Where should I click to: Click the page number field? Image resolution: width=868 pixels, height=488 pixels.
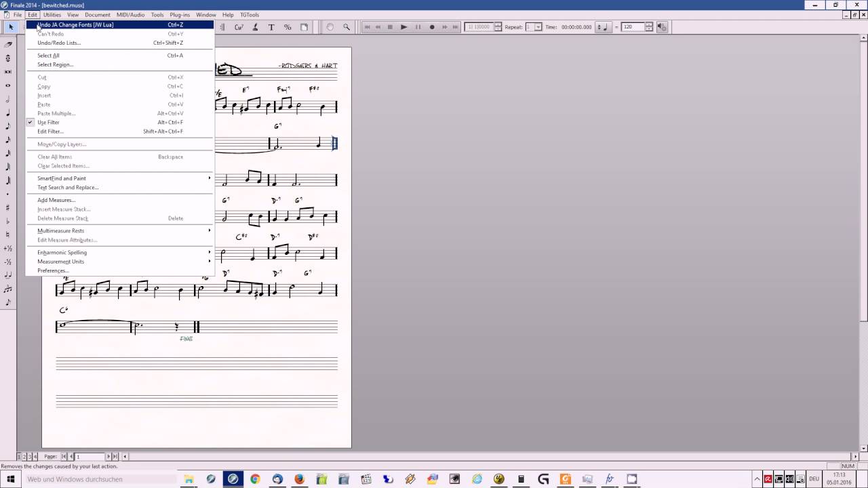pyautogui.click(x=90, y=457)
